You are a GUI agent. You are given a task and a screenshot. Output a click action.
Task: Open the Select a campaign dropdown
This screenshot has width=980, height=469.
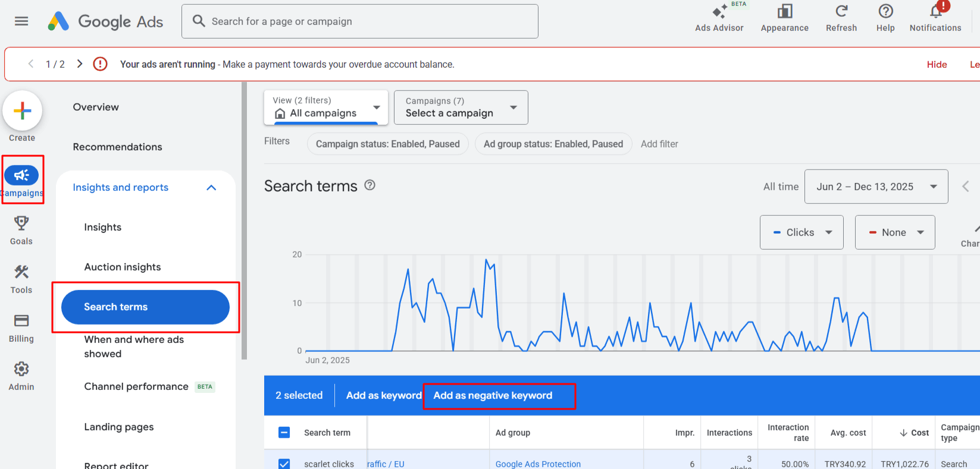pyautogui.click(x=461, y=108)
